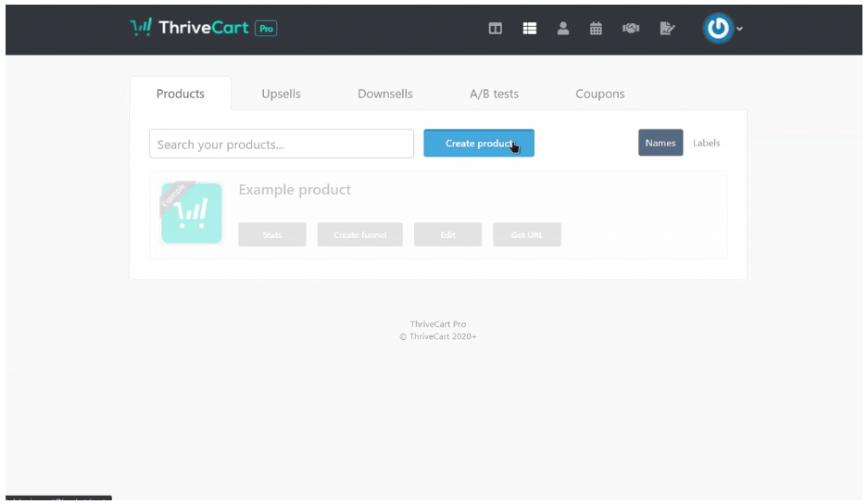The width and height of the screenshot is (868, 504).
Task: Click the © ThriveCart 2020+ footer text
Action: click(438, 336)
